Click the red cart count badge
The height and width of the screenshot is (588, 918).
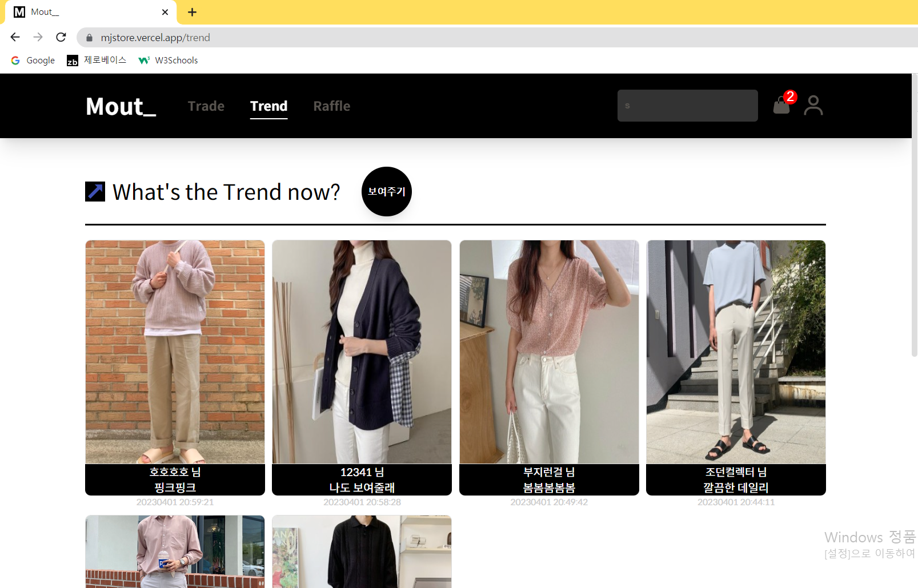point(791,96)
